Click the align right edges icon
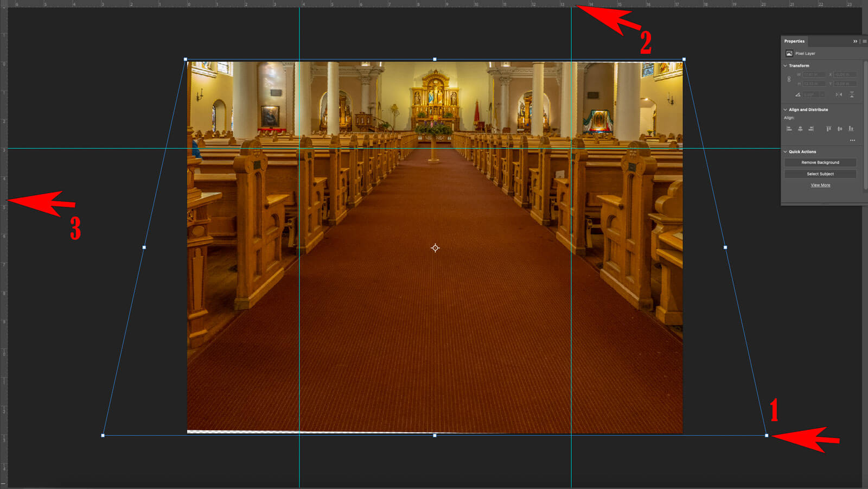868x489 pixels. [x=811, y=129]
